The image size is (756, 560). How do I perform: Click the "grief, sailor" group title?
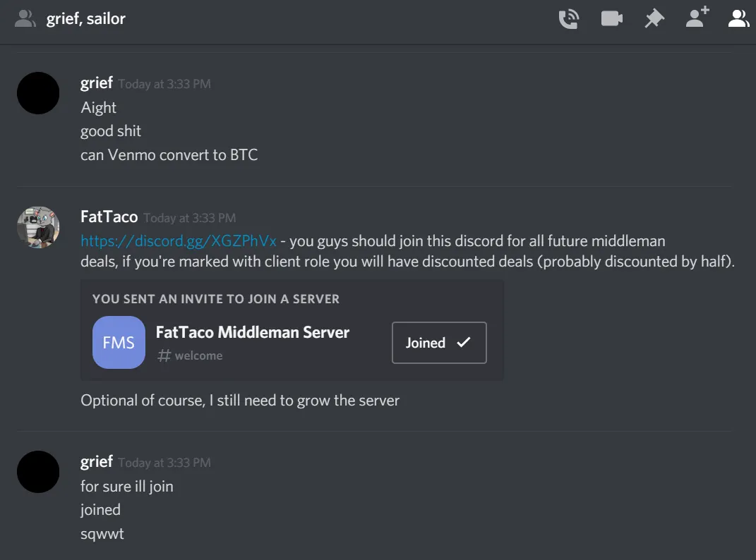point(86,19)
